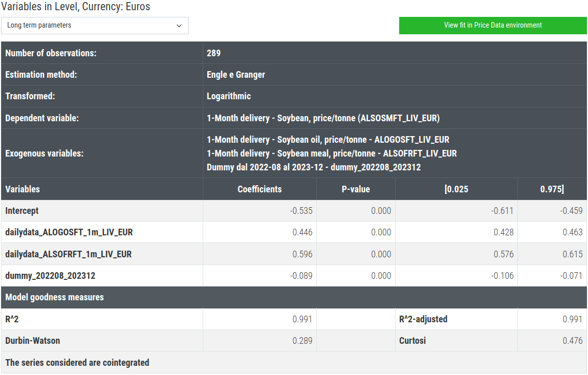Click the 0.975] column header
This screenshot has width=588, height=375.
552,189
